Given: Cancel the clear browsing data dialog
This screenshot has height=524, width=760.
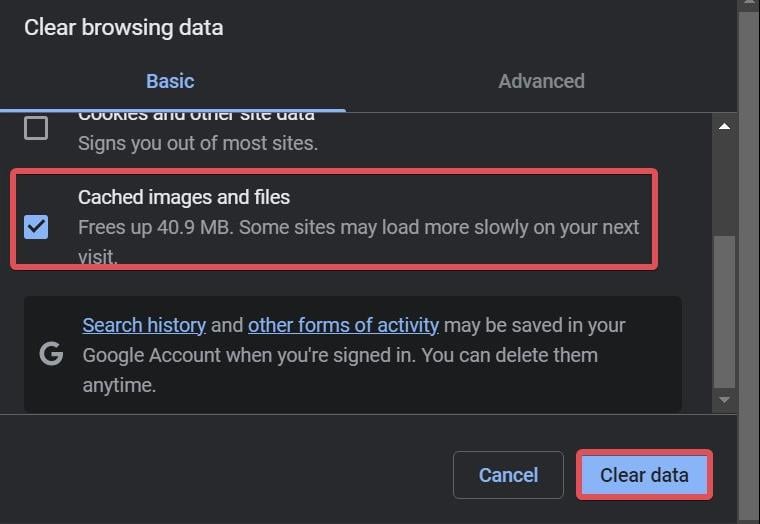Looking at the screenshot, I should 508,475.
